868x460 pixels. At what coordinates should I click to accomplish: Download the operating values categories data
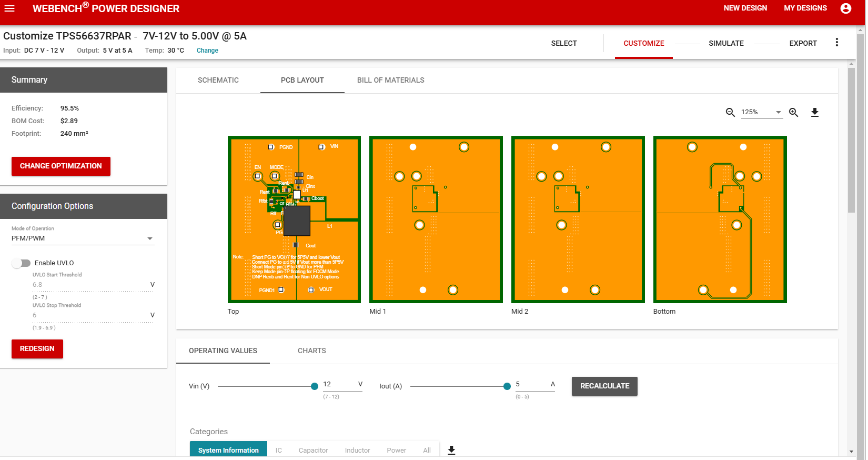[x=451, y=450]
